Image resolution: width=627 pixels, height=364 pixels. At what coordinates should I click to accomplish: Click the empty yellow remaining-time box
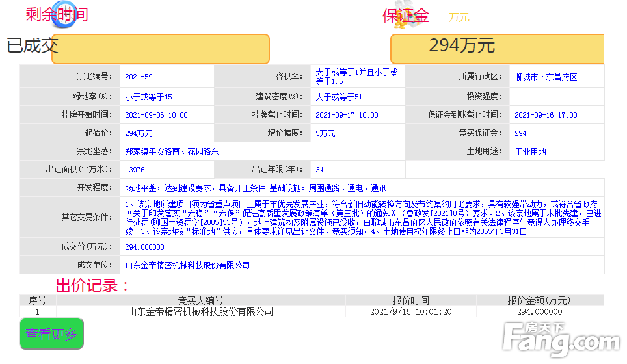(160, 49)
